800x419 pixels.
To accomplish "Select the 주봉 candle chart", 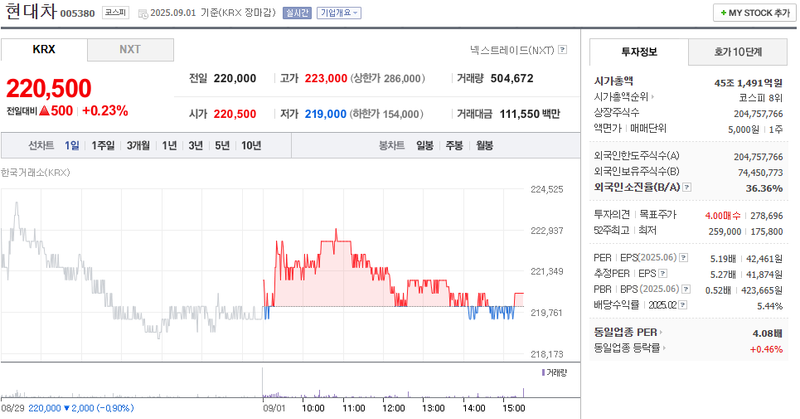I will click(x=454, y=145).
